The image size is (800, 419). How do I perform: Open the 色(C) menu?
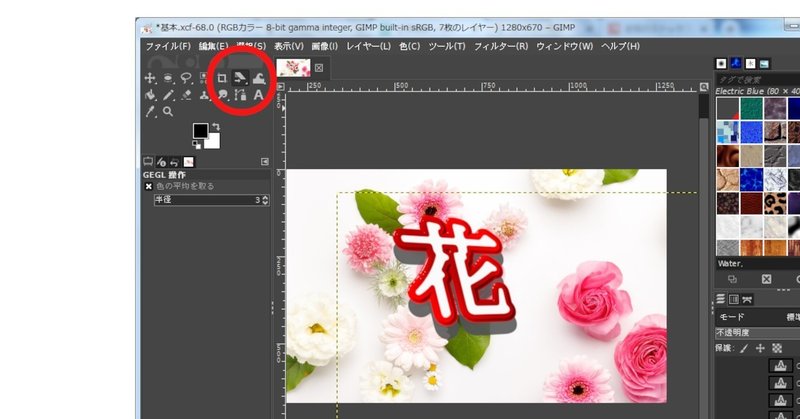pyautogui.click(x=410, y=46)
